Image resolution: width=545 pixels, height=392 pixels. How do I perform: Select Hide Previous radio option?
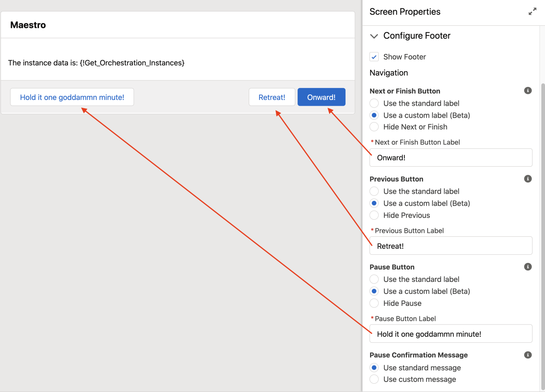click(x=374, y=215)
